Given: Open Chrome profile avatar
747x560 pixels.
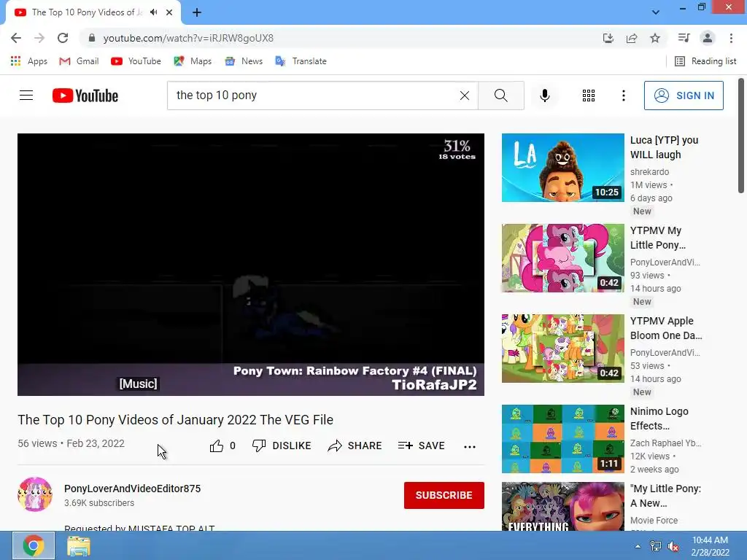Looking at the screenshot, I should tap(708, 38).
